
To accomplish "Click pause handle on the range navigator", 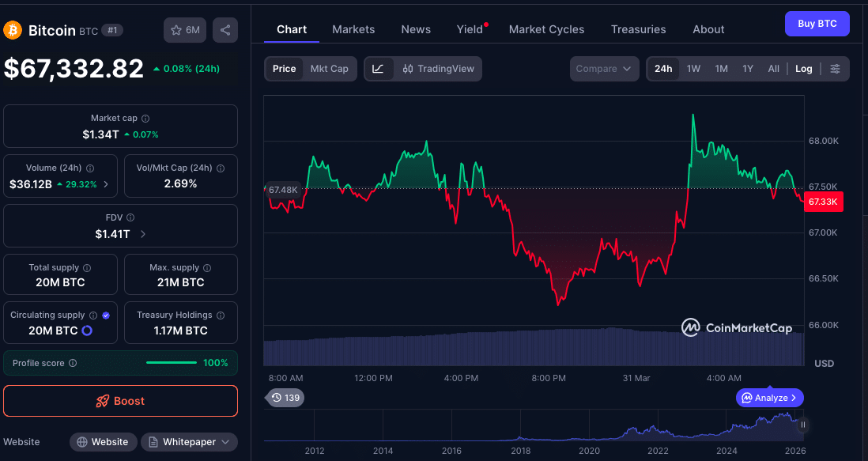I will tap(802, 425).
